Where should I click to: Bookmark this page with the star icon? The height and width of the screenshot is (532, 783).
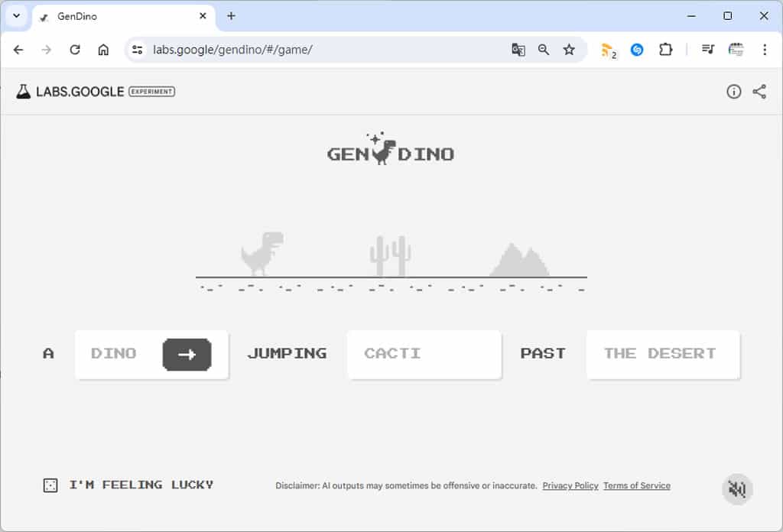pyautogui.click(x=569, y=50)
